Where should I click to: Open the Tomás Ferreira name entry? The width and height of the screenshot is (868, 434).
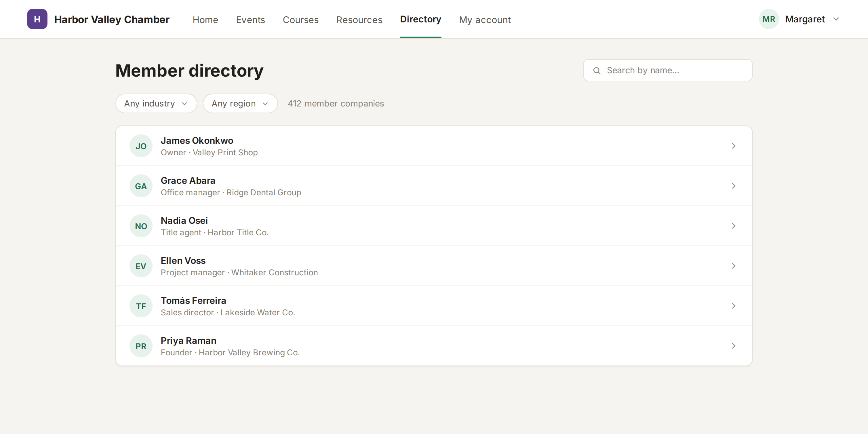pos(193,300)
